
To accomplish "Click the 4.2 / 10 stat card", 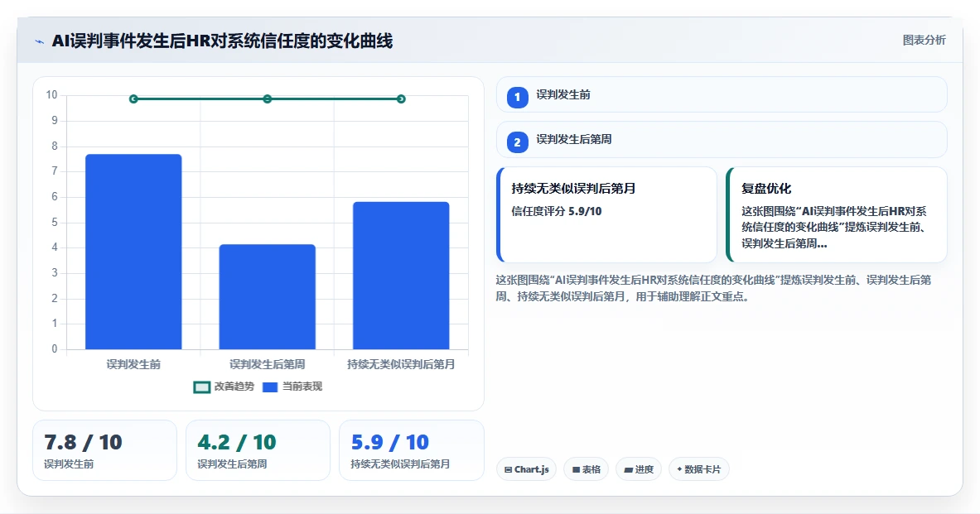I will (x=258, y=450).
